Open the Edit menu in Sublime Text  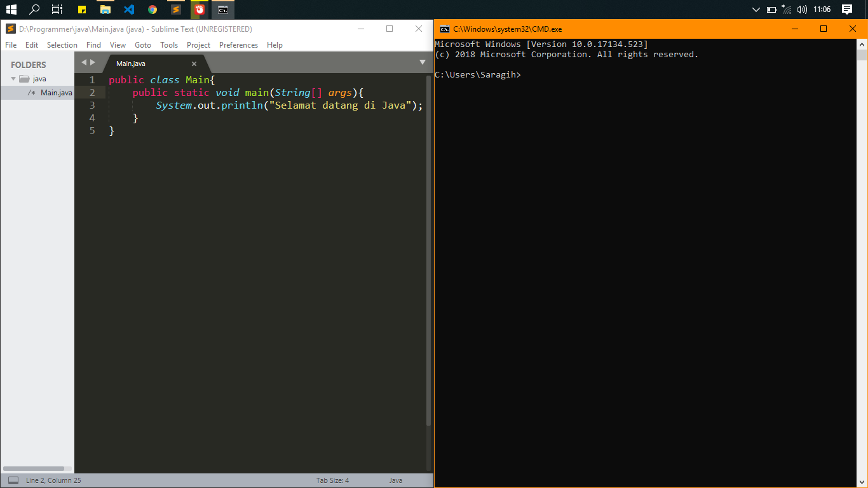(32, 45)
